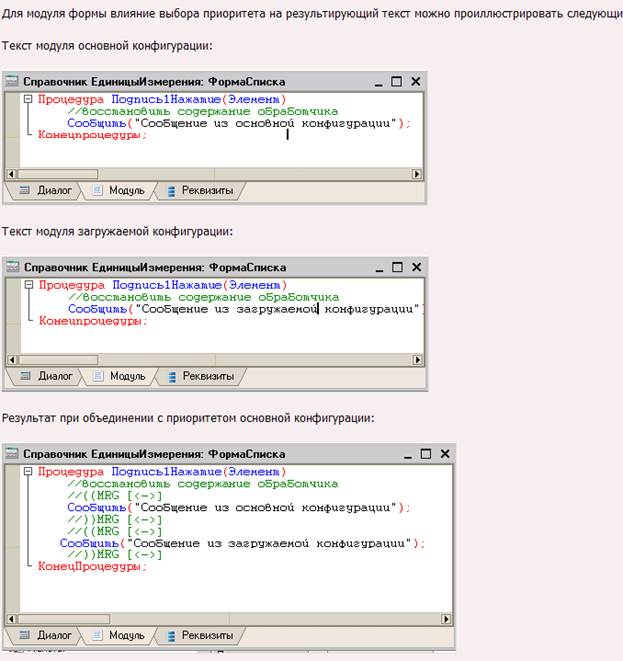Viewport: 623px width, 661px height.
Task: Click green comment line in main configuration module
Action: tap(202, 111)
